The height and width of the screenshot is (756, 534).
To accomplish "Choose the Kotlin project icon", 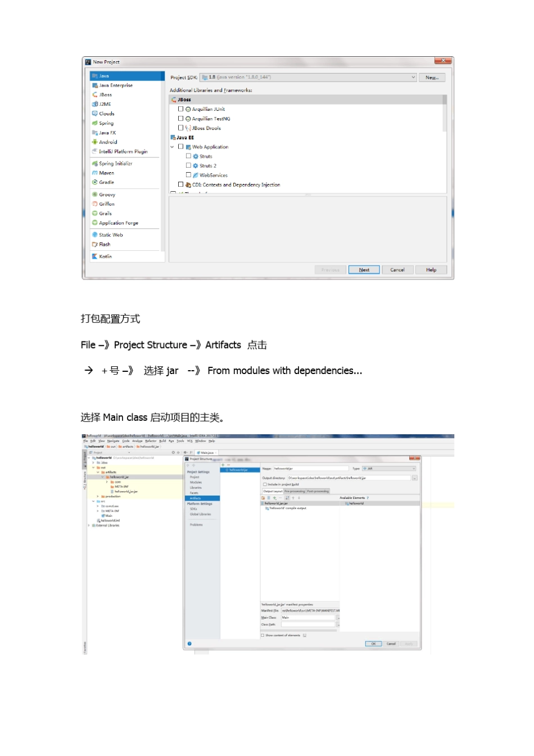I will pos(95,256).
